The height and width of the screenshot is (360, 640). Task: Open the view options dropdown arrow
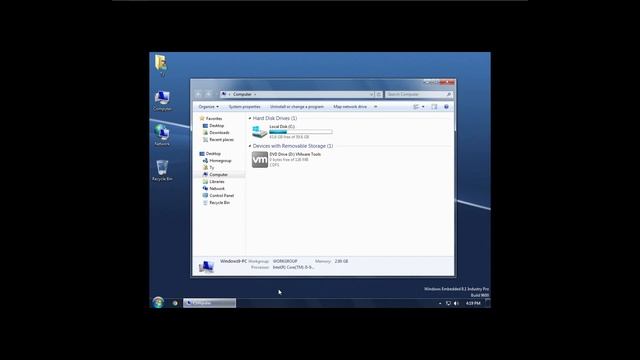tap(423, 107)
